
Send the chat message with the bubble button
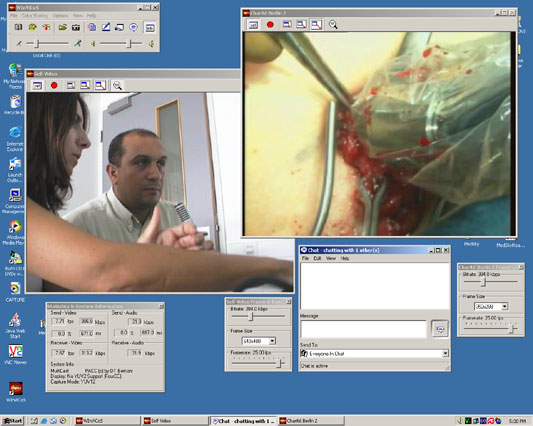[x=440, y=329]
